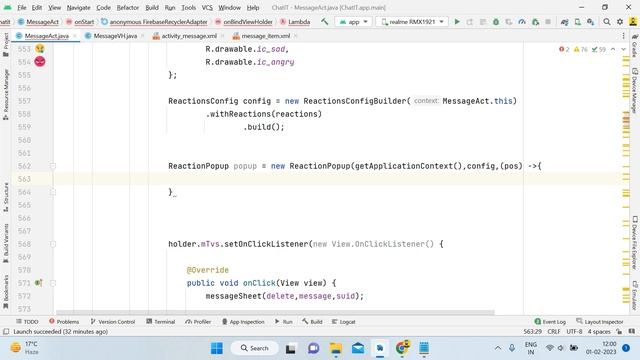
Task: Open the Chrome taskbar icon
Action: [x=402, y=348]
